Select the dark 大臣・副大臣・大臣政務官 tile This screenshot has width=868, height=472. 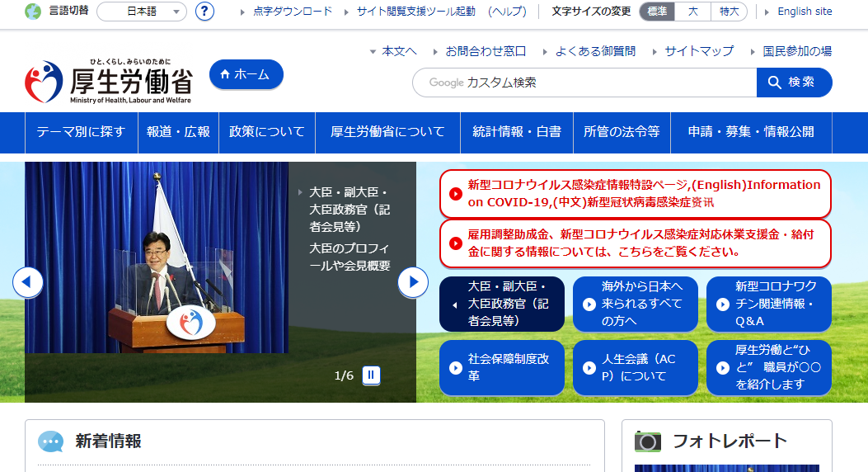point(502,304)
